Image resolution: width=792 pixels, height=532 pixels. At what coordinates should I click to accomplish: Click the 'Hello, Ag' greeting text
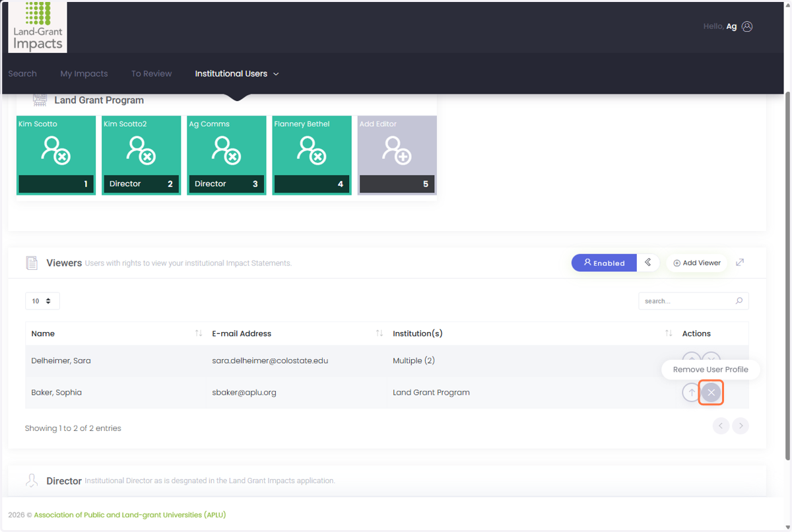(719, 26)
